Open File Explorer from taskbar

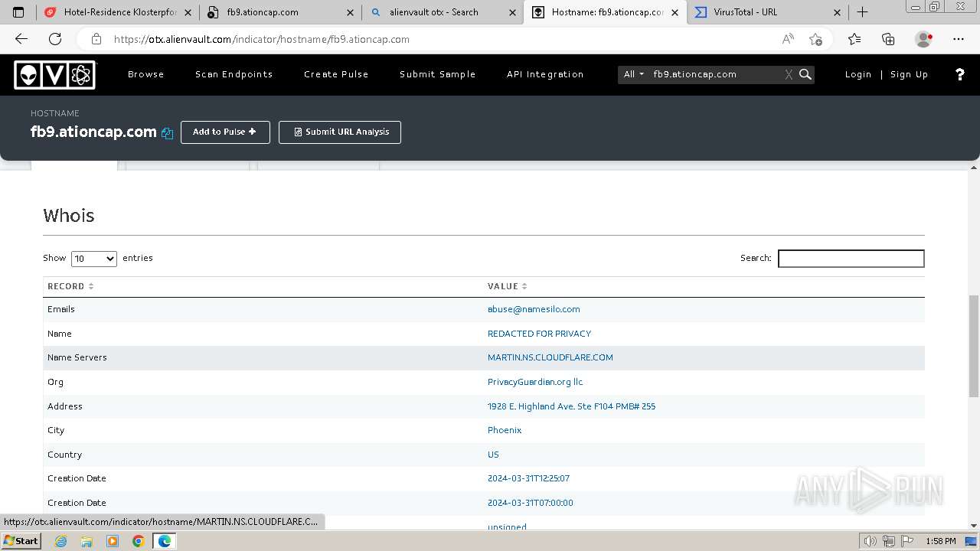pyautogui.click(x=87, y=541)
